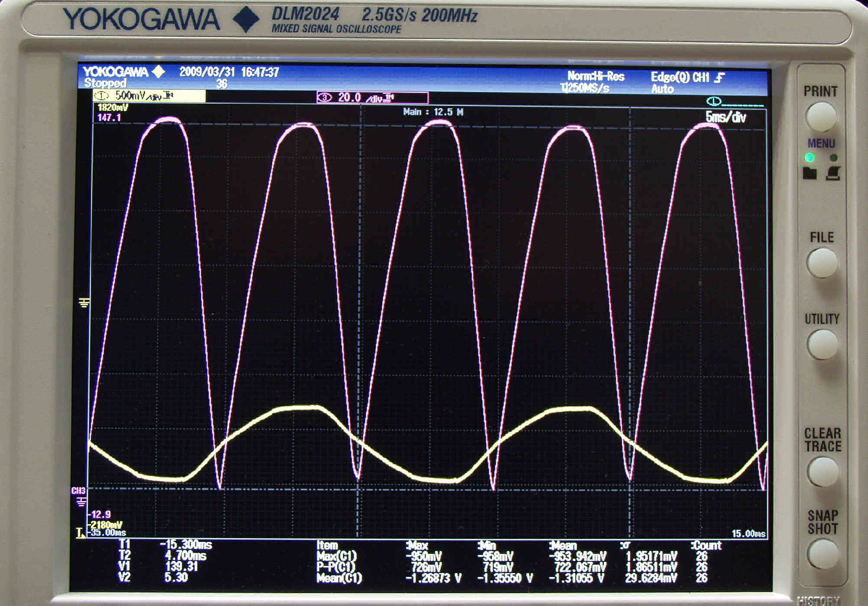
Task: Click the folder icon under MENU
Action: pos(809,174)
